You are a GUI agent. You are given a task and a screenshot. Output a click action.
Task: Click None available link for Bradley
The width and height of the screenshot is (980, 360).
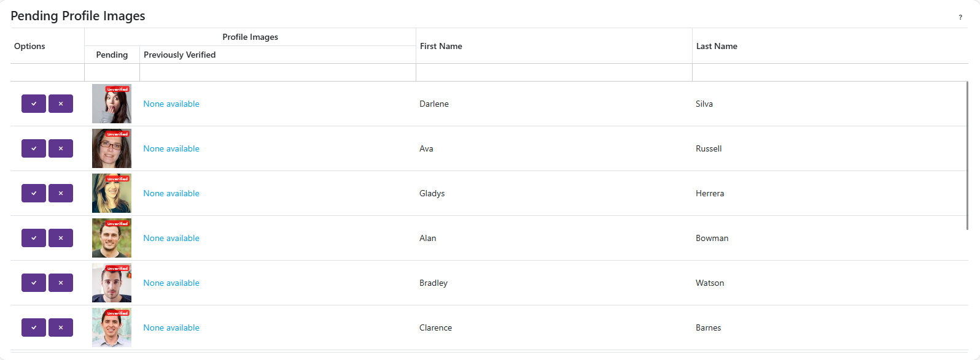pos(171,283)
